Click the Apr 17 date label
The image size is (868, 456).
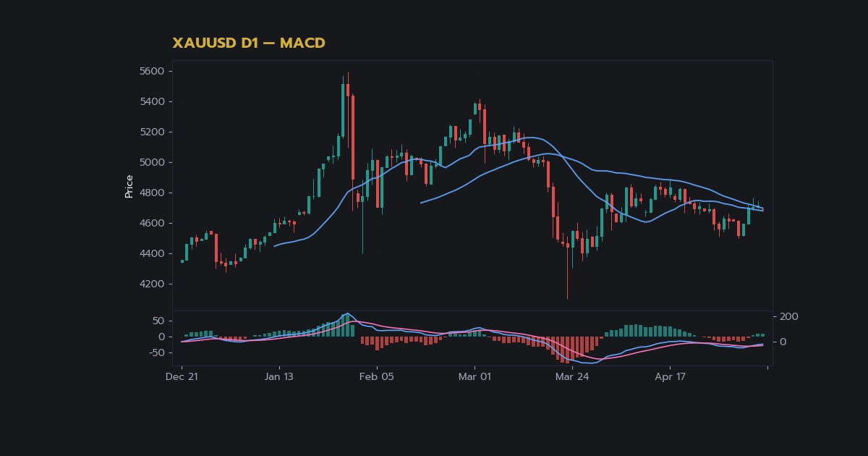click(670, 376)
